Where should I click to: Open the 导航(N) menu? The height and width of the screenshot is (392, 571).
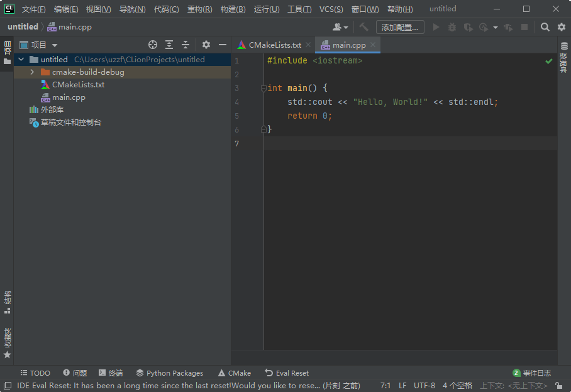pos(132,9)
